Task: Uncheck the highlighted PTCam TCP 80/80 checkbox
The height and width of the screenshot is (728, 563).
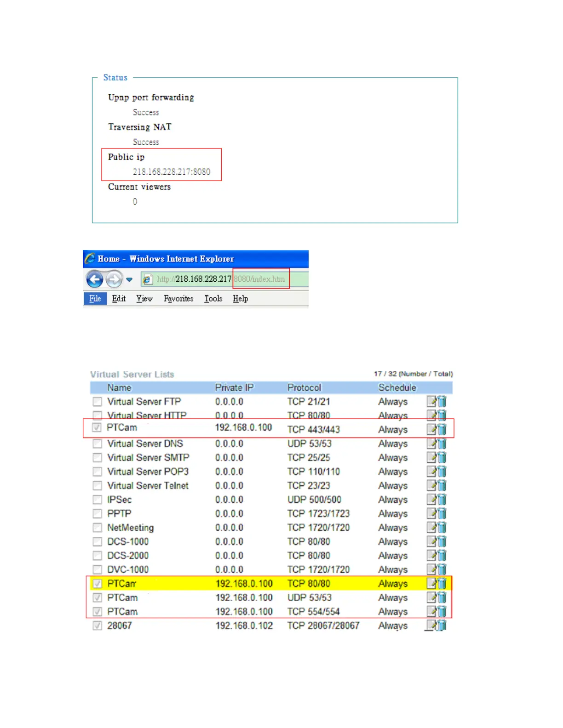Action: pyautogui.click(x=97, y=584)
